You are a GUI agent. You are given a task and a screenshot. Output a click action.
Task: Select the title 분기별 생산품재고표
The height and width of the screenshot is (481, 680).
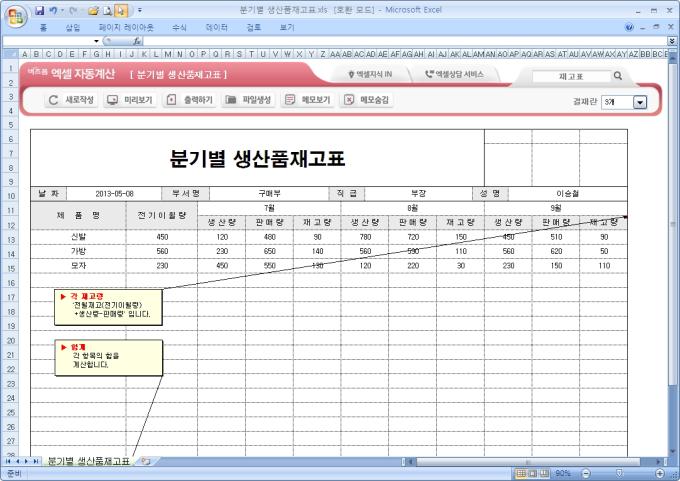pyautogui.click(x=257, y=159)
